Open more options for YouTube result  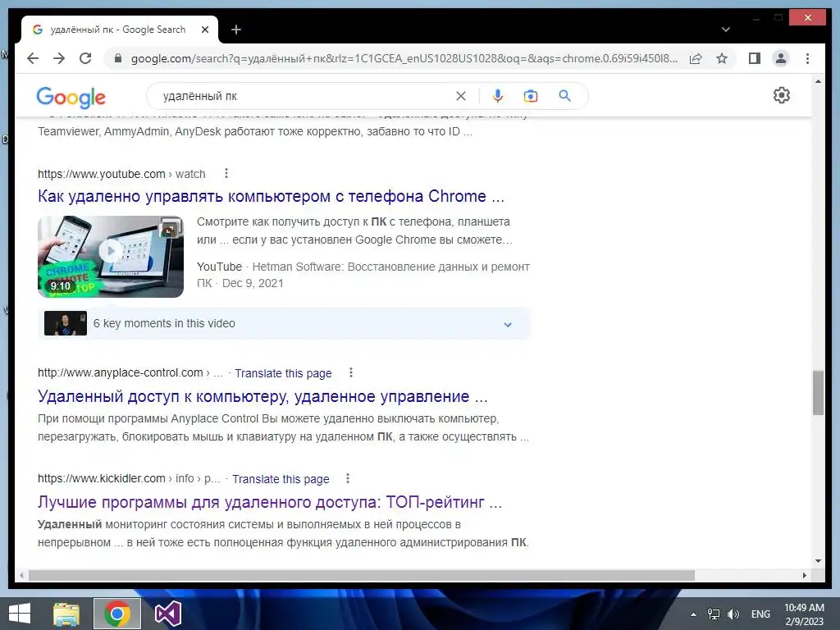coord(226,174)
